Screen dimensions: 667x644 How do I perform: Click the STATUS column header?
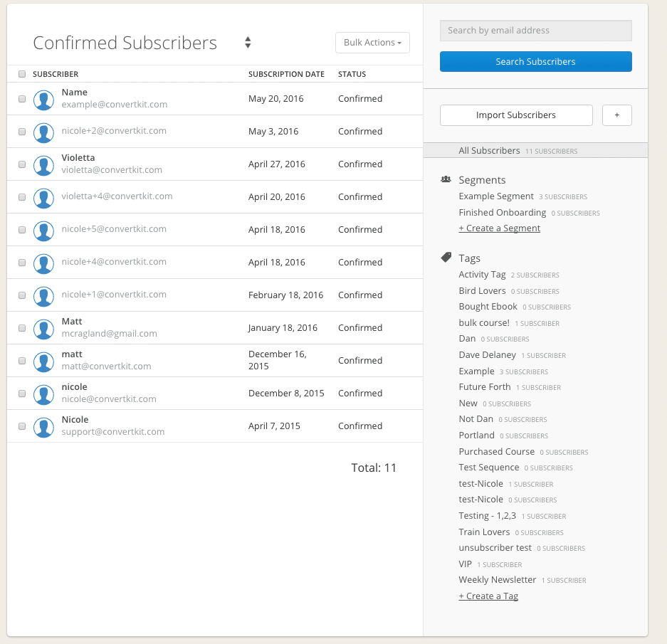click(352, 74)
